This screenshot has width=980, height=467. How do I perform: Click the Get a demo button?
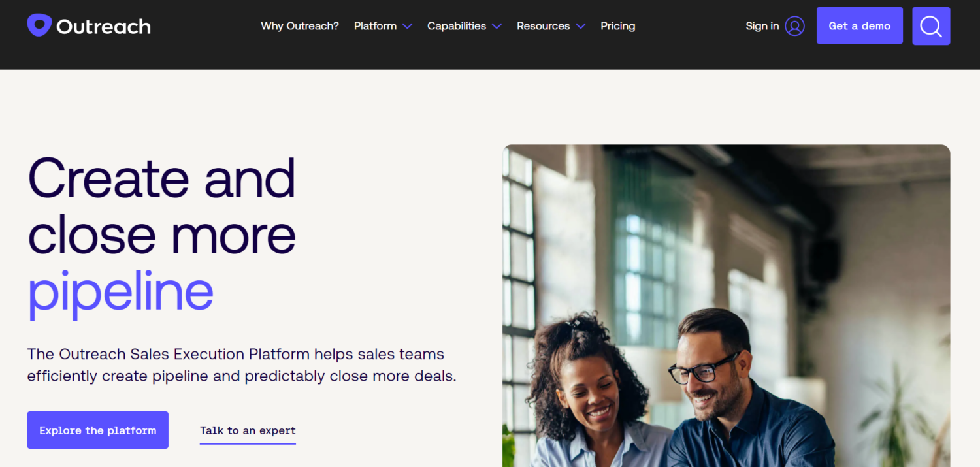point(859,25)
